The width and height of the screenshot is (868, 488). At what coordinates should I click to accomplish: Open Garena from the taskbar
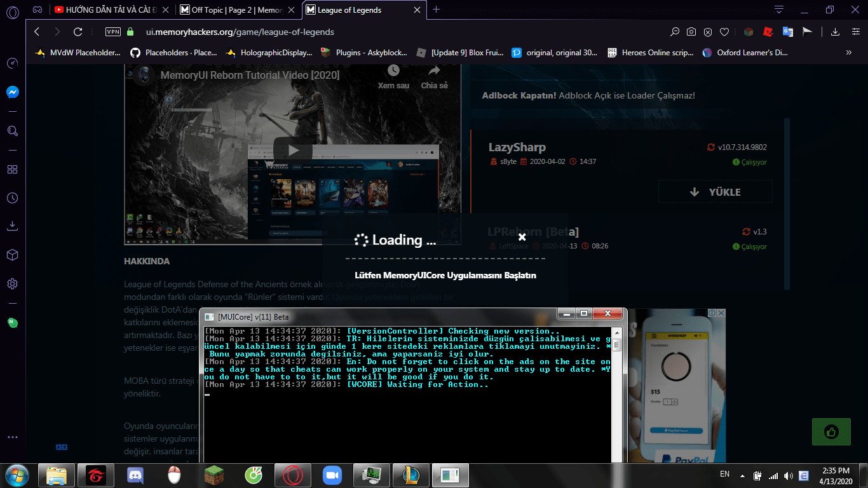95,475
